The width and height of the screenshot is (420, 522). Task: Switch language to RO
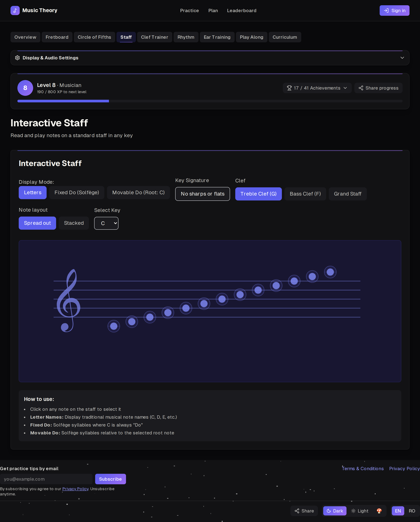[412, 511]
